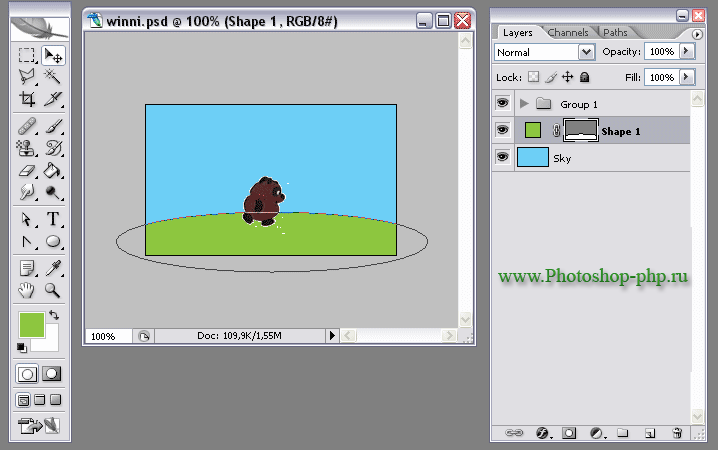The height and width of the screenshot is (450, 718).
Task: Open the foreground green color swatch
Action: (x=32, y=325)
